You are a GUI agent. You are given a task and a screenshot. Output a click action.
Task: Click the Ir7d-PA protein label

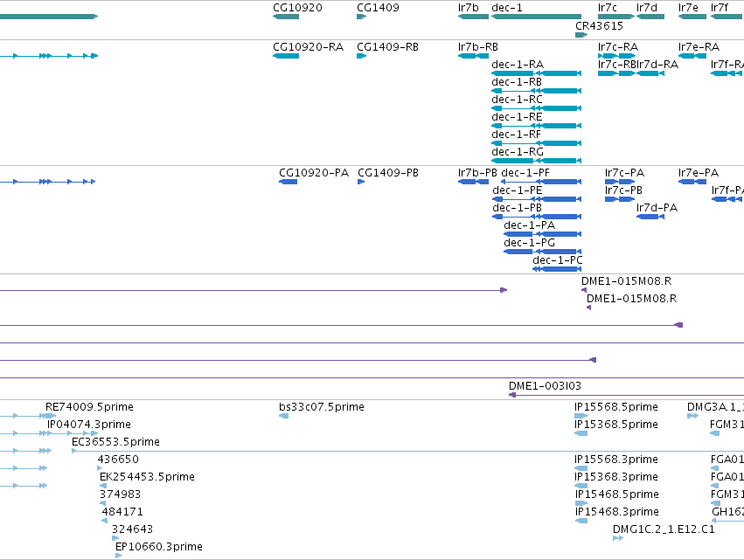coord(657,208)
